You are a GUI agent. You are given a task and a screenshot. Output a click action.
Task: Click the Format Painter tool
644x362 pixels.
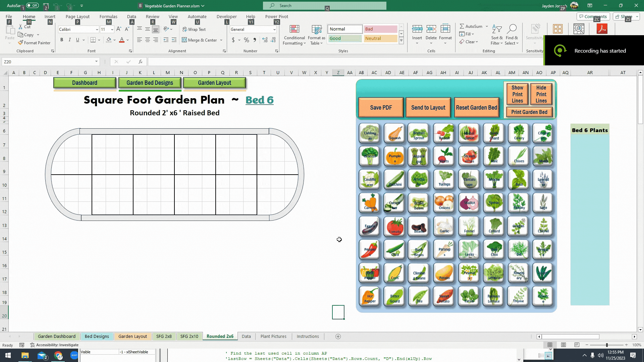(x=34, y=43)
